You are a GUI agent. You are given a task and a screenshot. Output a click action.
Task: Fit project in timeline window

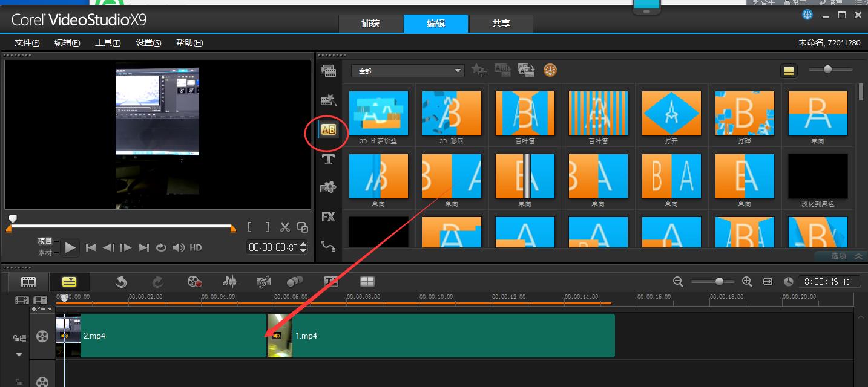(x=768, y=282)
